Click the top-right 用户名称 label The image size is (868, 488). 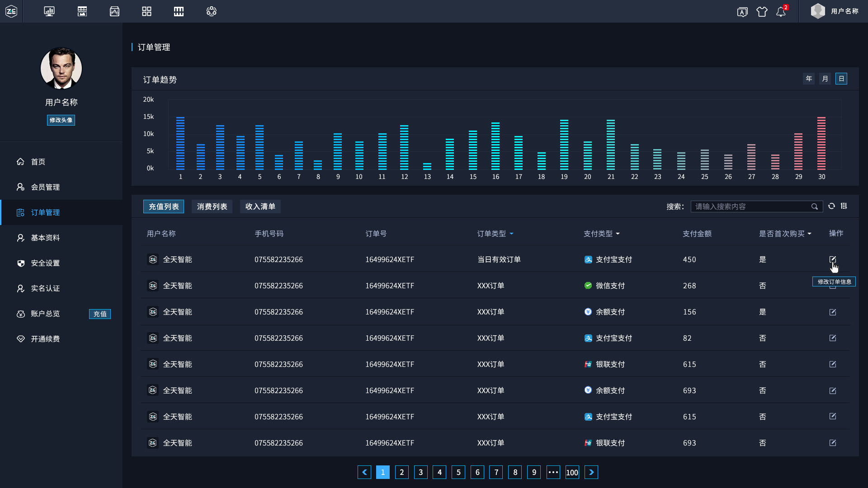[x=844, y=11]
